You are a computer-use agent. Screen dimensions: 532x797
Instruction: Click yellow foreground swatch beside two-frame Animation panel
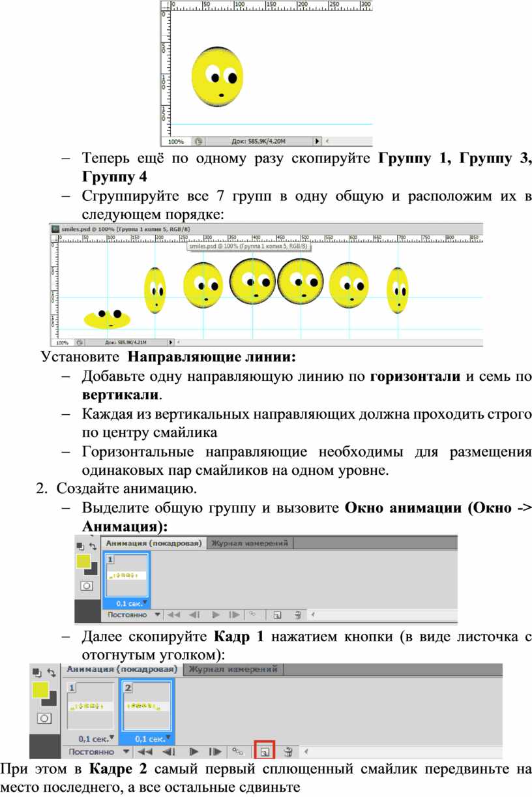click(40, 690)
